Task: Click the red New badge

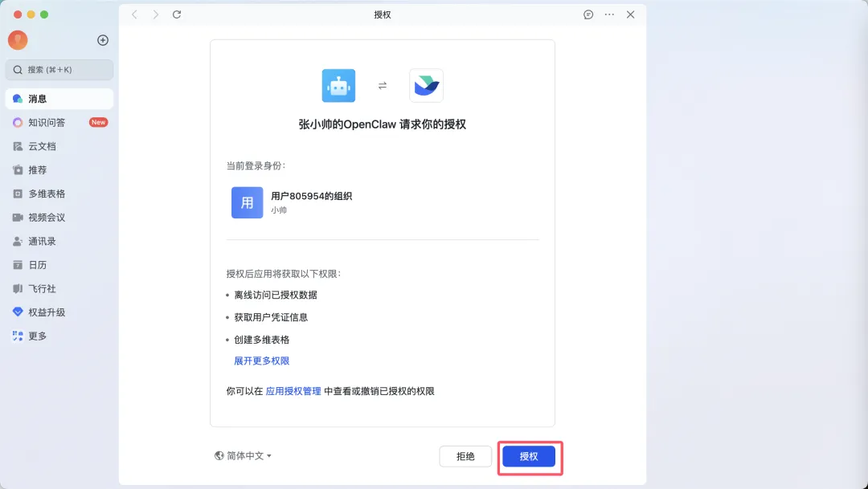Action: pyautogui.click(x=99, y=122)
